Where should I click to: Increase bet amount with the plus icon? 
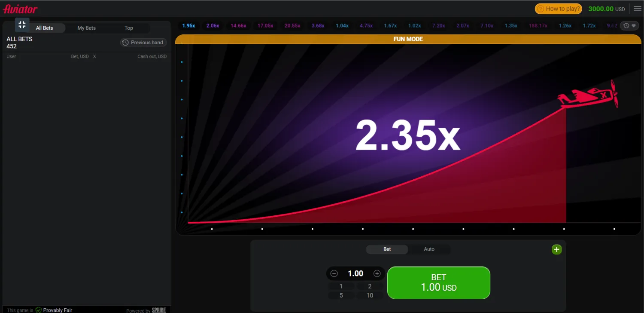[377, 273]
